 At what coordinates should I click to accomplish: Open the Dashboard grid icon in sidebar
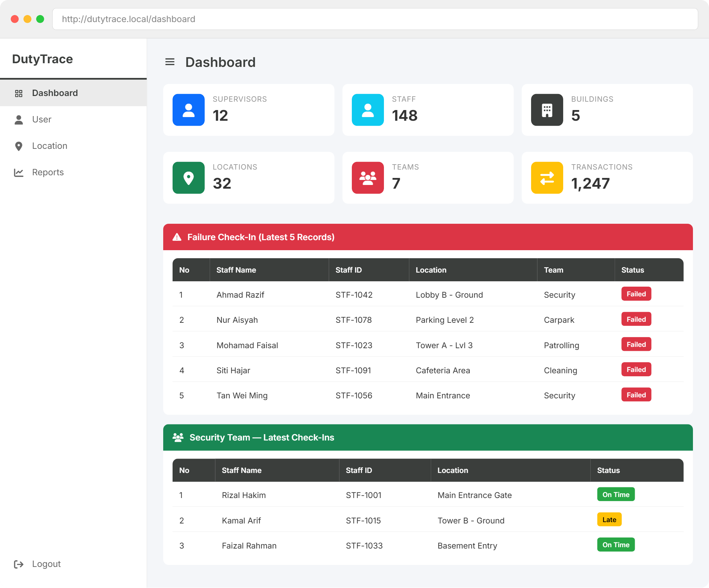tap(19, 93)
